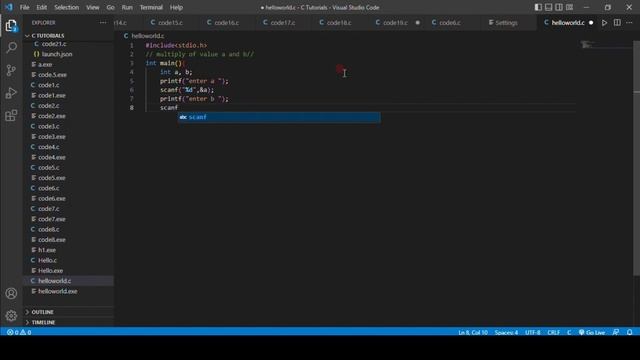The height and width of the screenshot is (360, 640).
Task: Open the Selection menu
Action: (67, 7)
